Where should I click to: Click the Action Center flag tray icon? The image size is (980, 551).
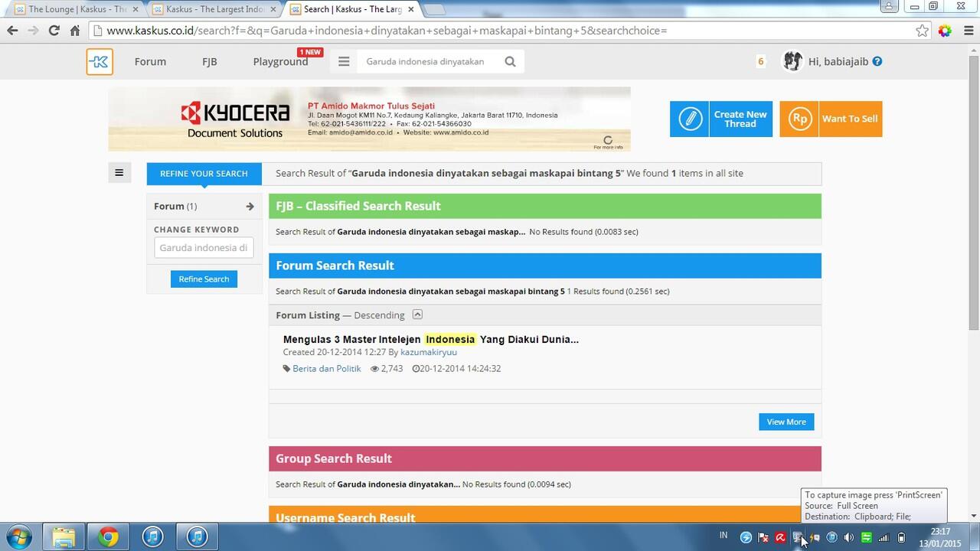click(x=763, y=538)
